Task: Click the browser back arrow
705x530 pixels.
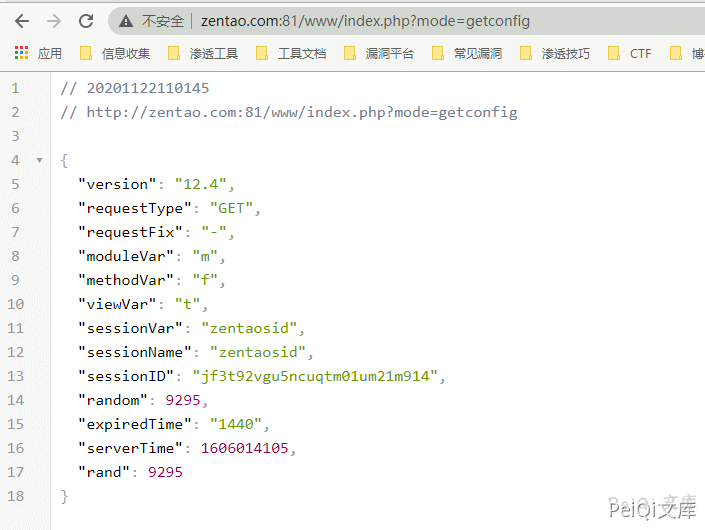Action: coord(22,21)
